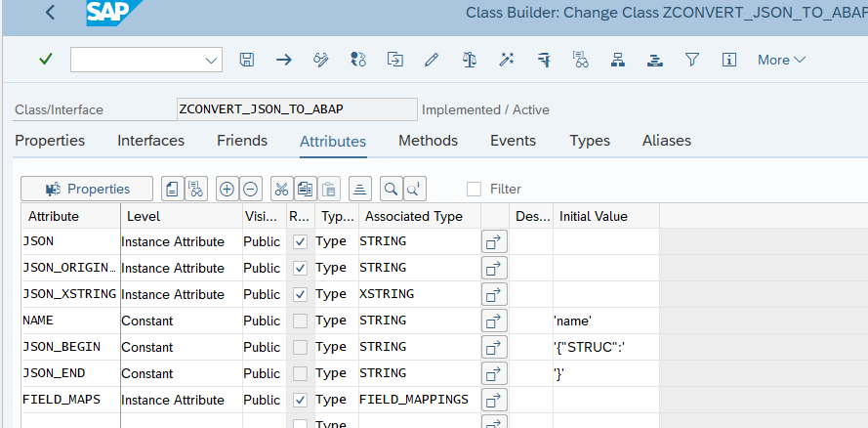Toggle Read-Only checkbox in NAME row
The image size is (868, 428).
(300, 321)
